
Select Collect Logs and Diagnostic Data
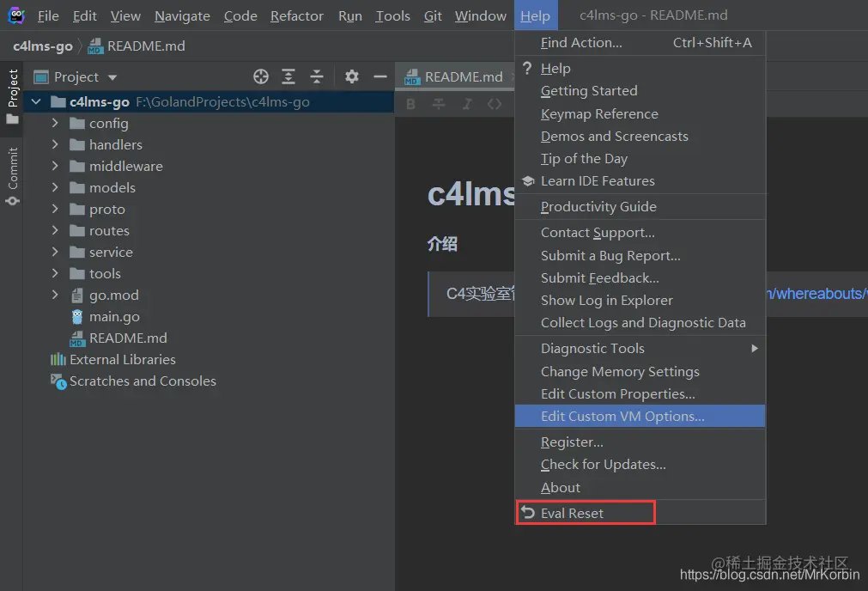640,322
